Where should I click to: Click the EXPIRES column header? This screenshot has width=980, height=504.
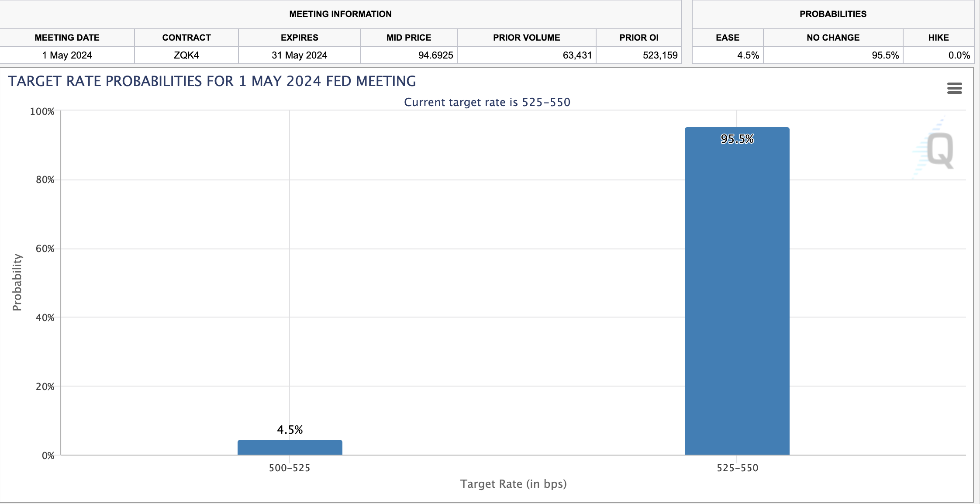[x=299, y=38]
